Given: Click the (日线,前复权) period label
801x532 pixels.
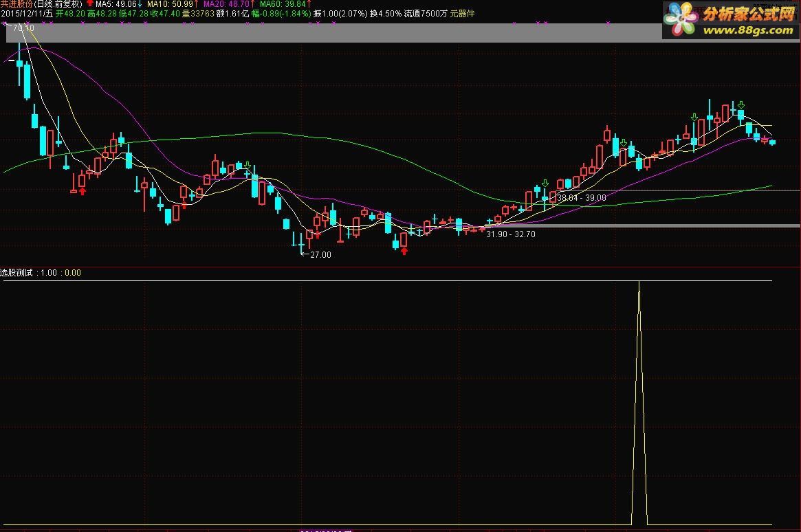Looking at the screenshot, I should pos(58,4).
